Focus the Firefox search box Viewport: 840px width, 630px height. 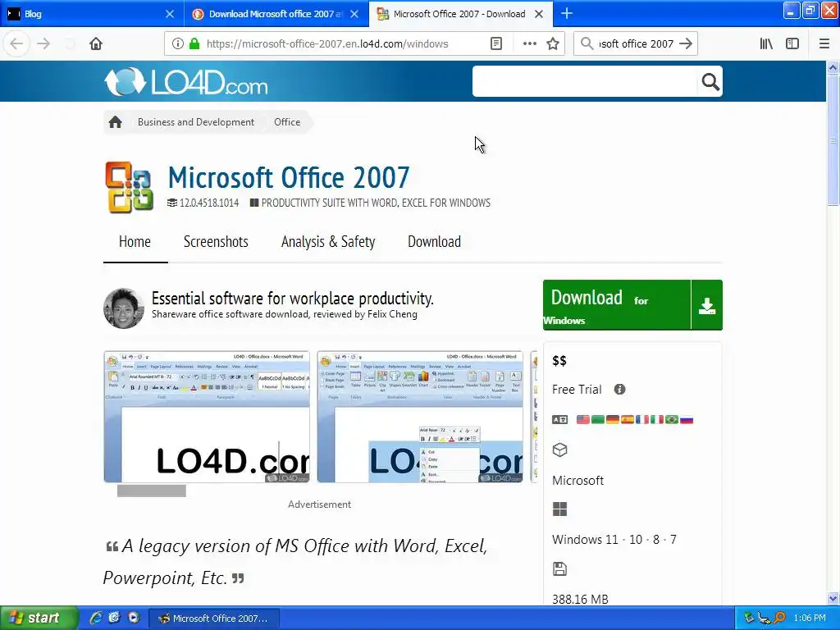point(636,43)
